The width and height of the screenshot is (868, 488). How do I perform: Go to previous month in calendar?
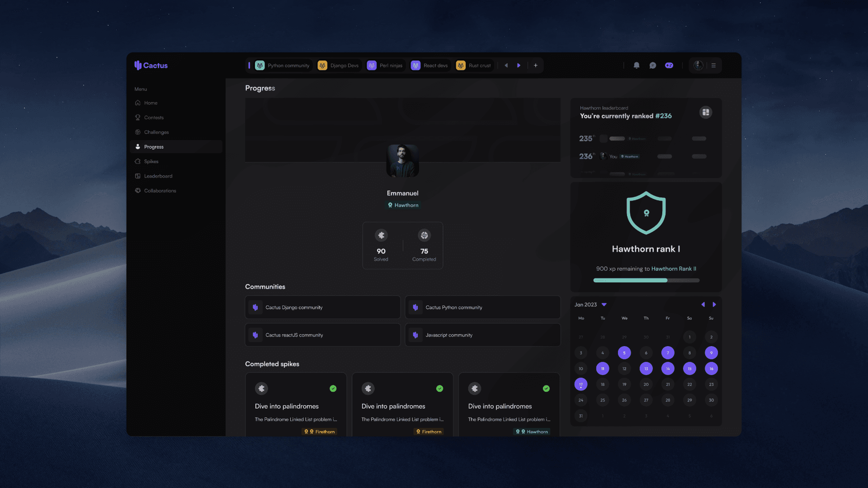point(703,305)
